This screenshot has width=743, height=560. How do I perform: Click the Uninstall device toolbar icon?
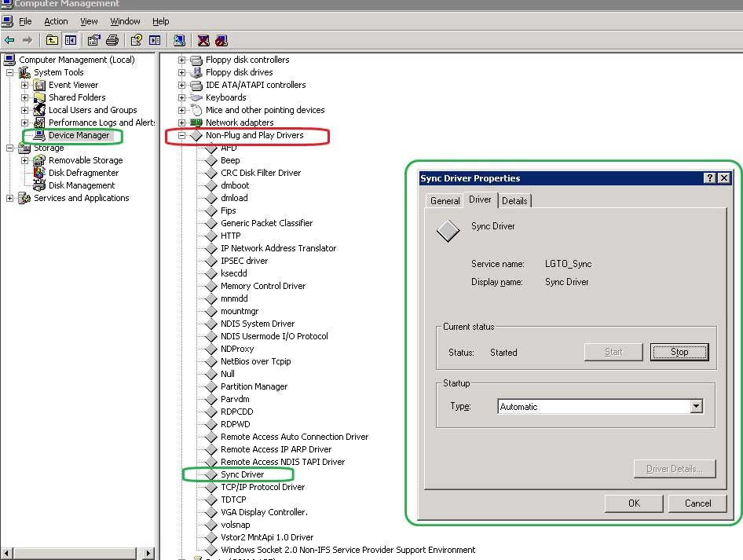coord(203,40)
